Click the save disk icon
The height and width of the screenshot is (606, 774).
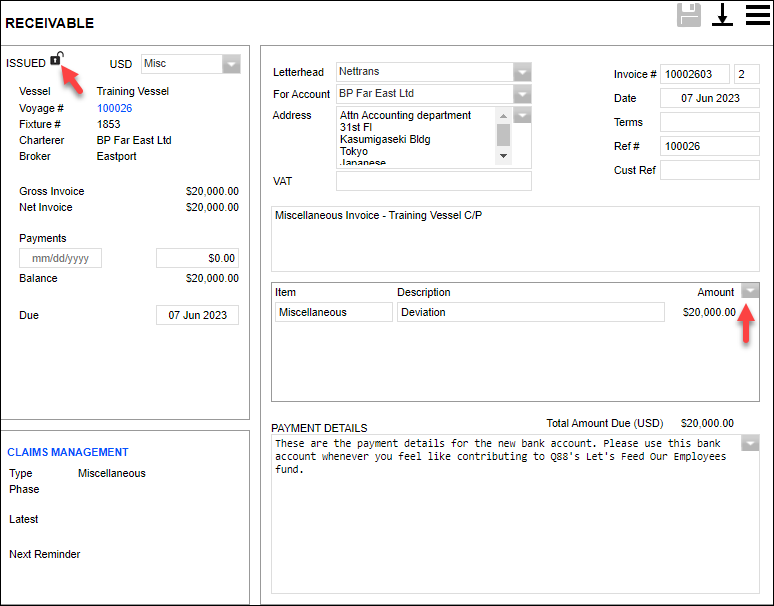coord(689,15)
